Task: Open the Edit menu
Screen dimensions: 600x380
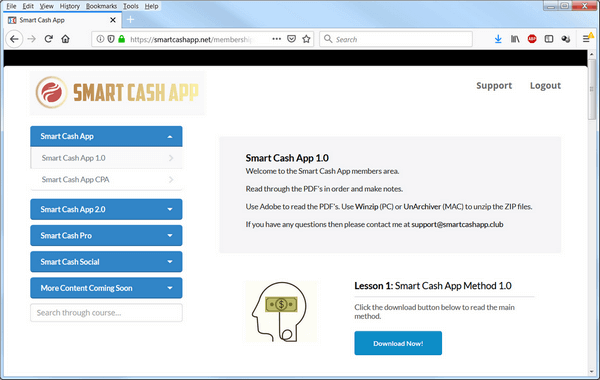Action: pyautogui.click(x=28, y=6)
